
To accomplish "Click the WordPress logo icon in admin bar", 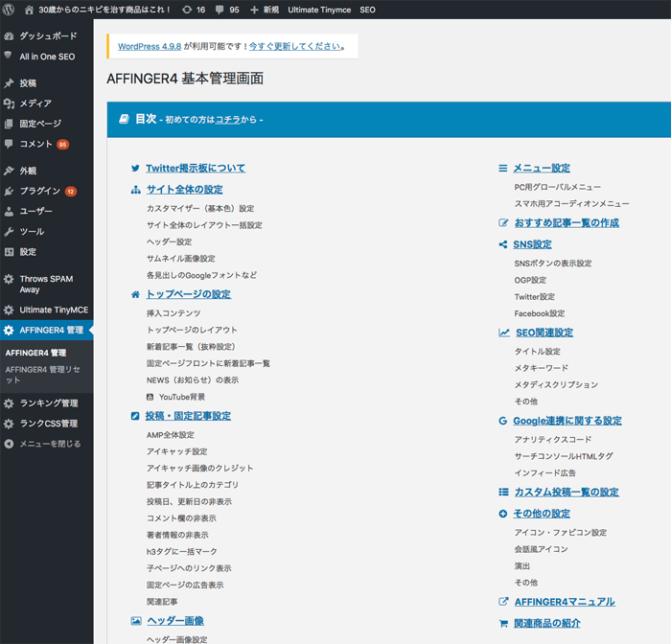I will (9, 9).
